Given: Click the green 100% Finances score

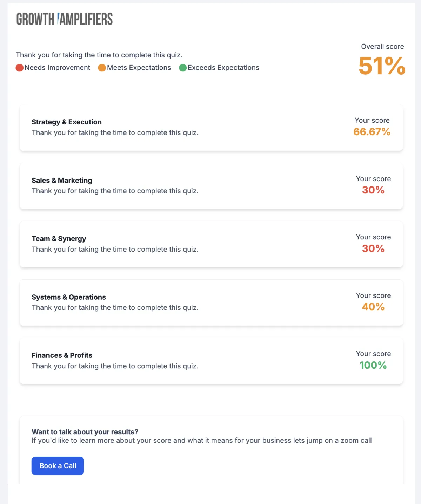Looking at the screenshot, I should point(373,365).
